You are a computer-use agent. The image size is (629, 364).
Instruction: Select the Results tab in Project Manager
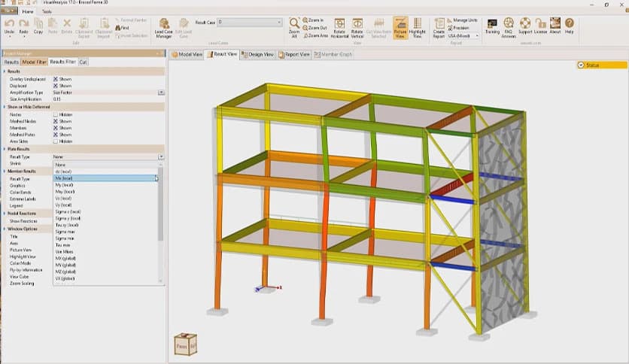click(11, 62)
